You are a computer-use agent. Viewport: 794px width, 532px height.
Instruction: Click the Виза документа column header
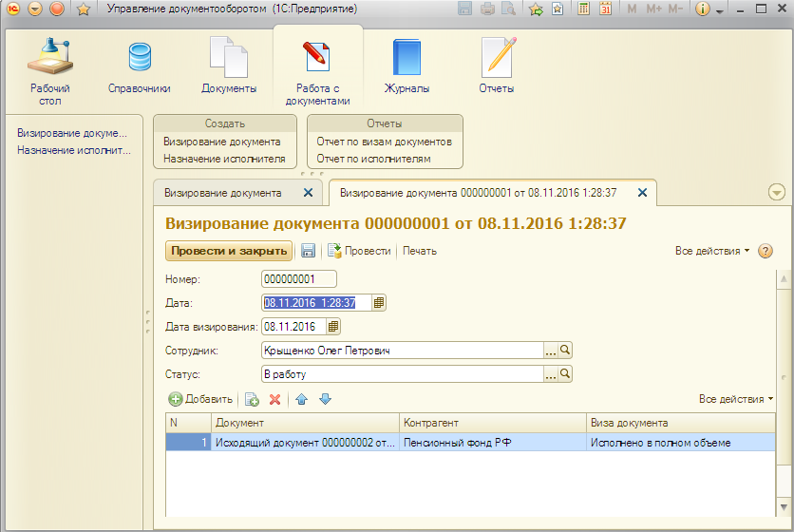[x=681, y=423]
